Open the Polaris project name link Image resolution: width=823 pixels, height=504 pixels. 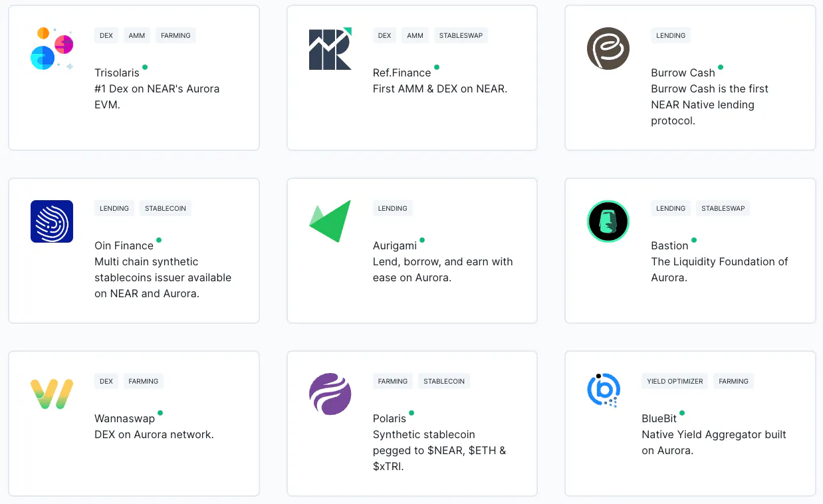point(390,419)
